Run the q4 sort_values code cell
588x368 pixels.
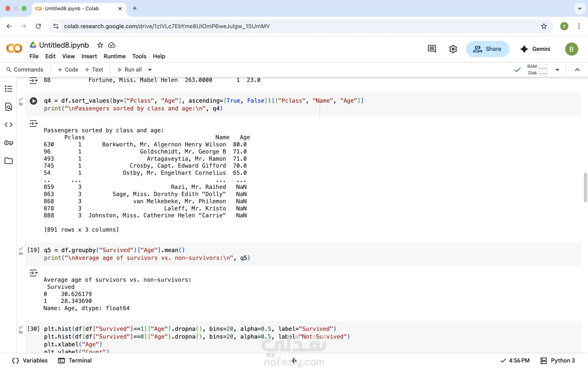pos(33,101)
